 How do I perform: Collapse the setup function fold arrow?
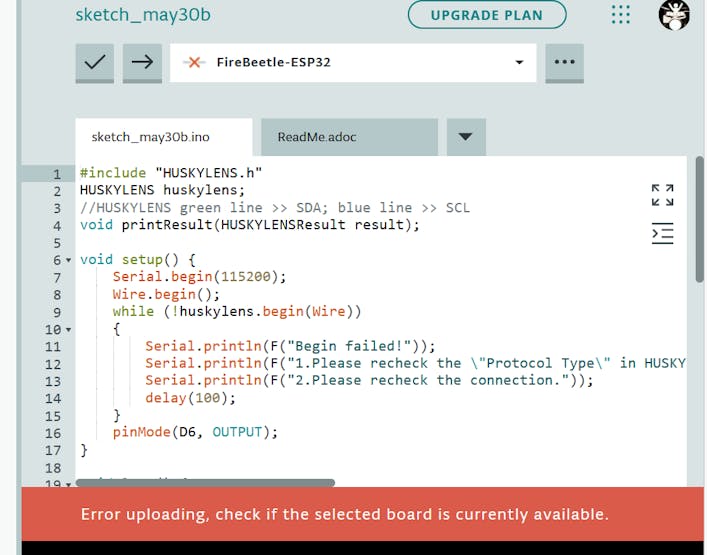point(69,260)
